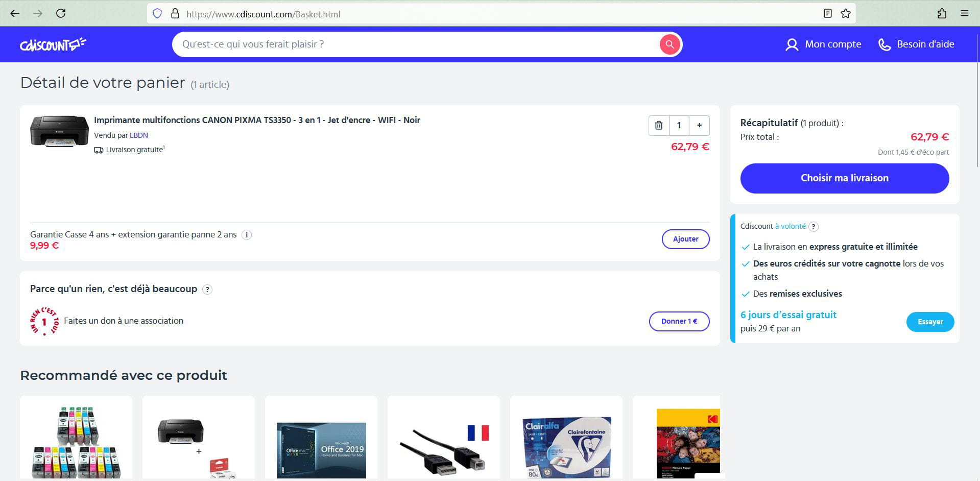The width and height of the screenshot is (980, 481).
Task: Click the padlock site security icon
Action: pyautogui.click(x=175, y=14)
